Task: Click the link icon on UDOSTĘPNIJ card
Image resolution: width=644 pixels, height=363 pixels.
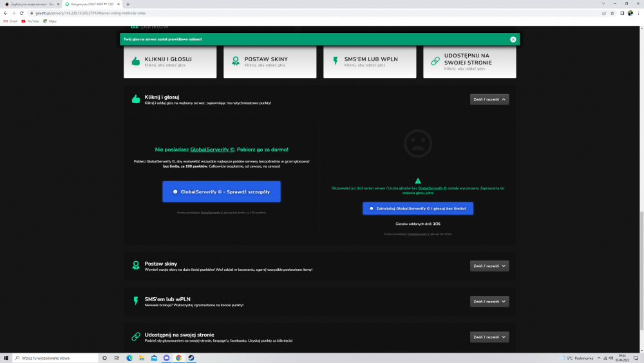Action: click(435, 61)
